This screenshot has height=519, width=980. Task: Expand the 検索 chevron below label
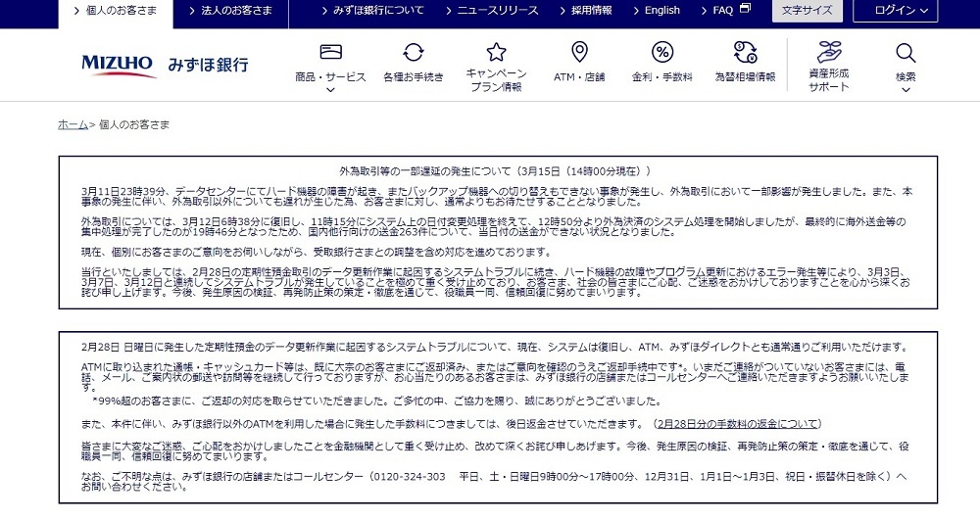coord(906,90)
